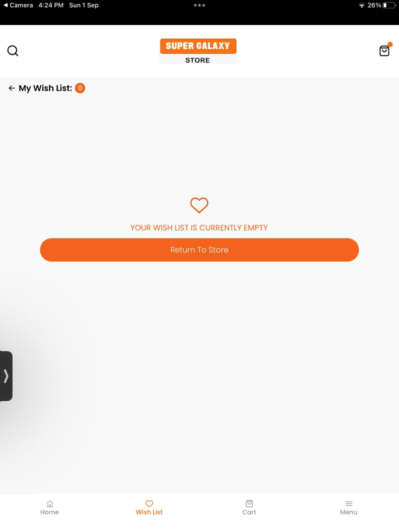
Task: Tap the battery indicator in status bar
Action: tap(389, 5)
